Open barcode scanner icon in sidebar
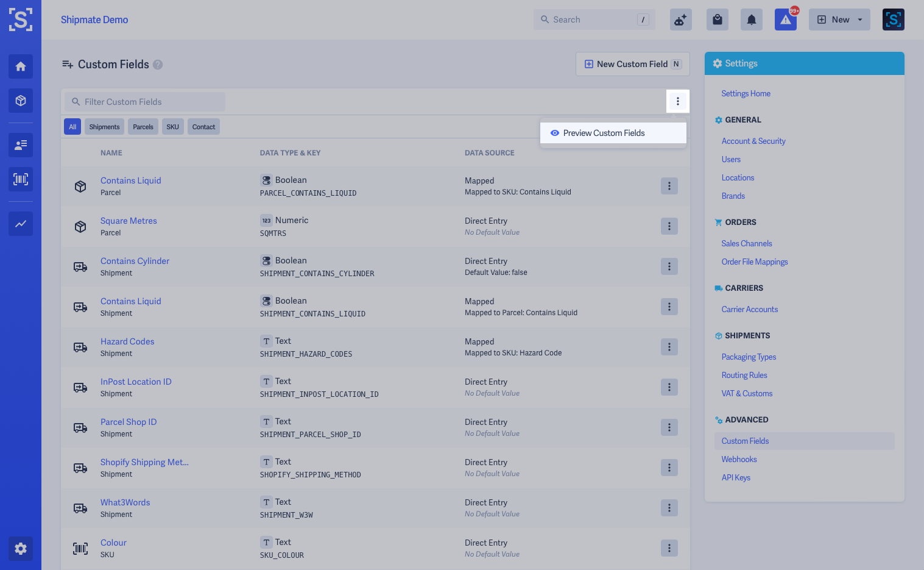This screenshot has width=924, height=570. coord(21,179)
